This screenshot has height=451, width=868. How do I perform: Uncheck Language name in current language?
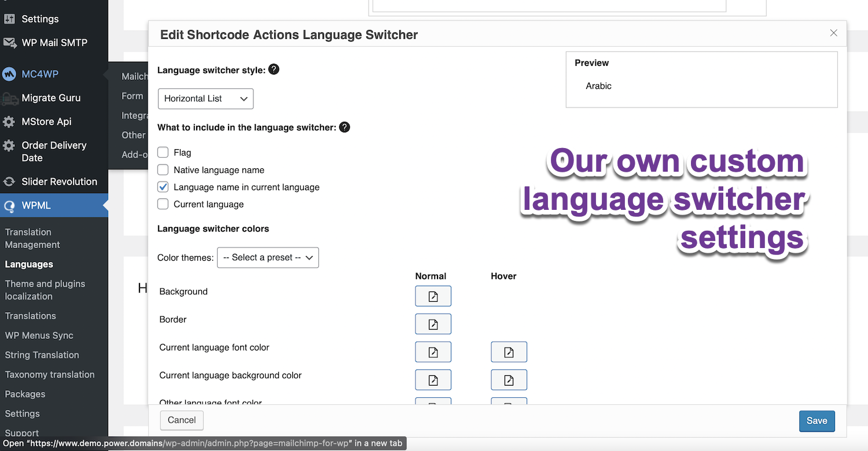click(x=163, y=187)
